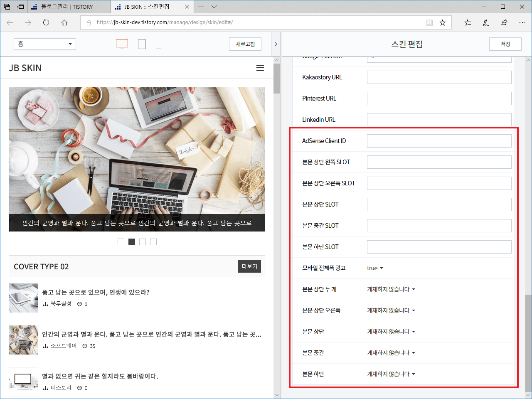Open the share icon in browser toolbar
This screenshot has width=532, height=399.
click(504, 22)
